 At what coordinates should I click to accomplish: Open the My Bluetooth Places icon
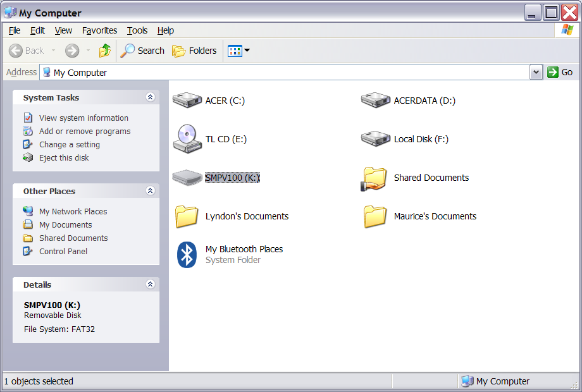(x=187, y=254)
